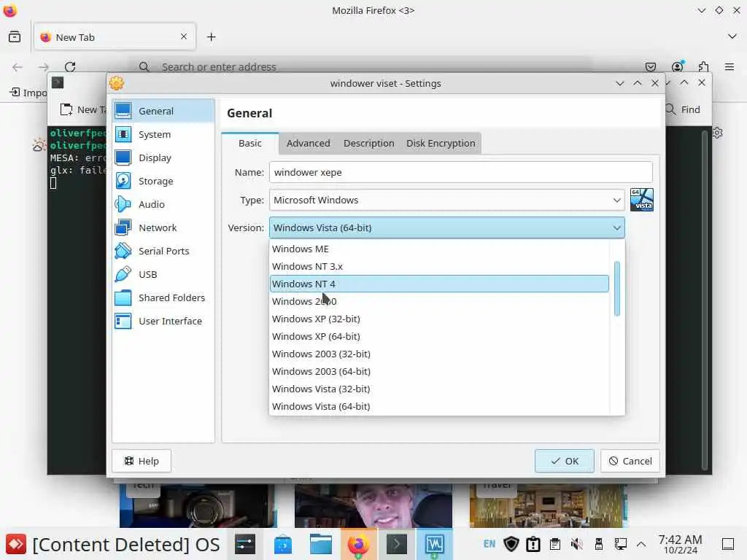Click Find in the terminal window
The width and height of the screenshot is (747, 560).
point(683,109)
